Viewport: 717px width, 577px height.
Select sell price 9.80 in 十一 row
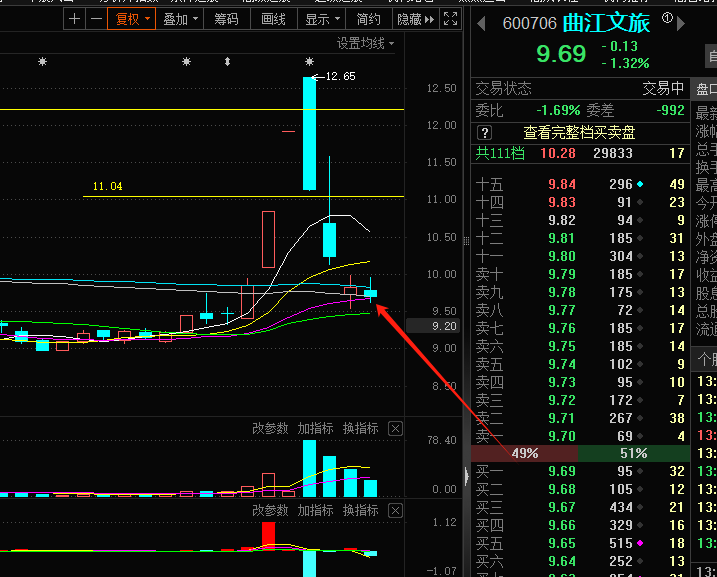562,256
